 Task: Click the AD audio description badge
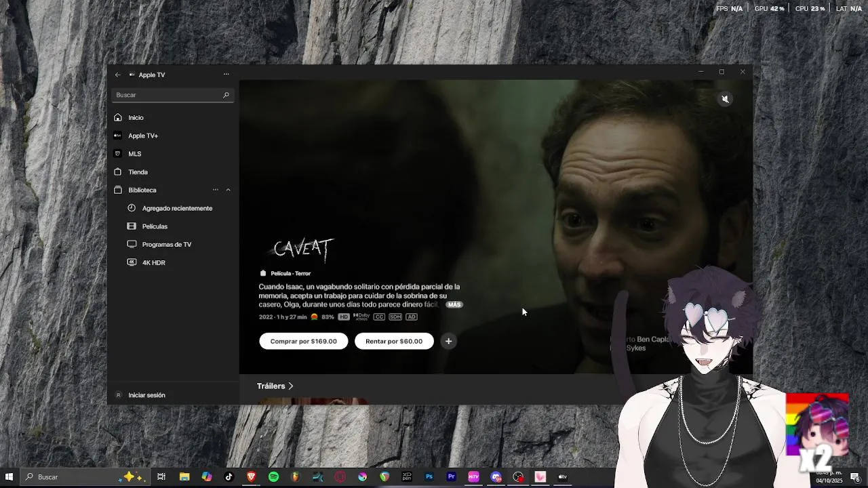point(412,317)
